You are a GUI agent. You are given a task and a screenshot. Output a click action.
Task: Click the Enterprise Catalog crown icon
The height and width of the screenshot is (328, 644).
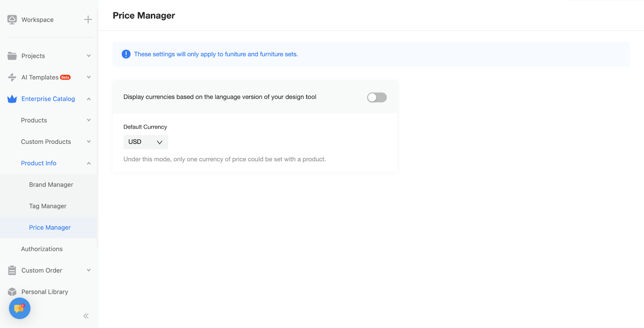click(12, 99)
